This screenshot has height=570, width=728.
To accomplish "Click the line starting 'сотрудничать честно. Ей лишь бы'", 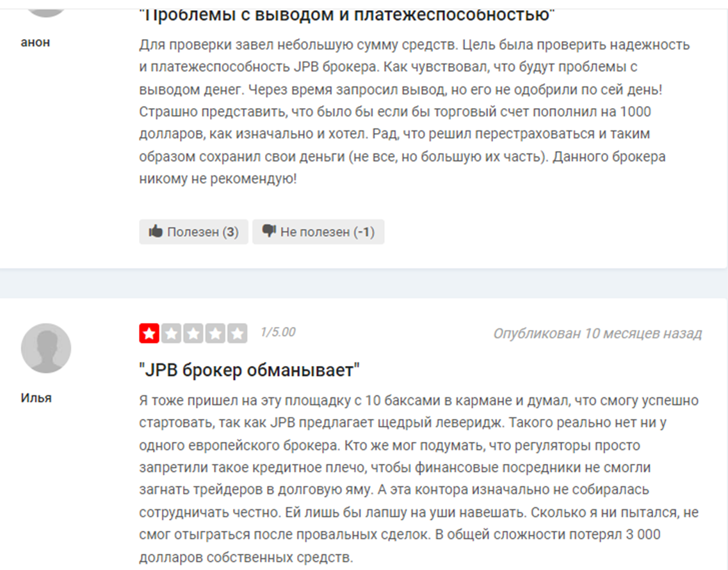I will [419, 512].
